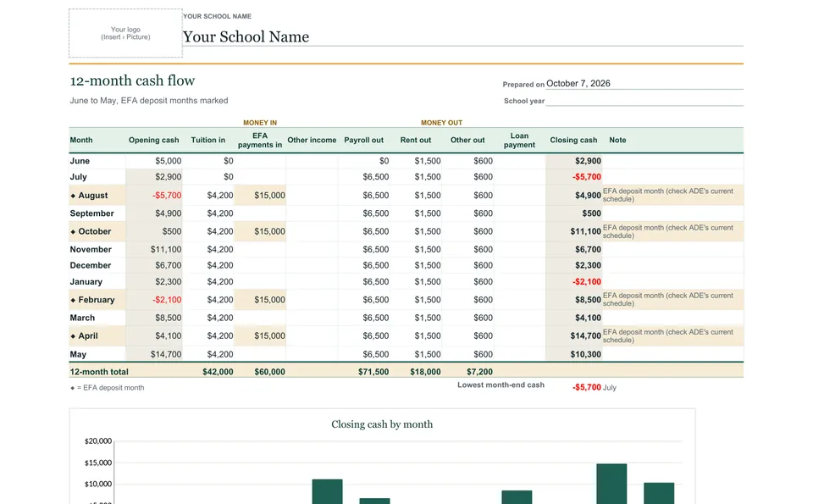The image size is (813, 504).
Task: Select the 'Other out' column header
Action: (467, 140)
